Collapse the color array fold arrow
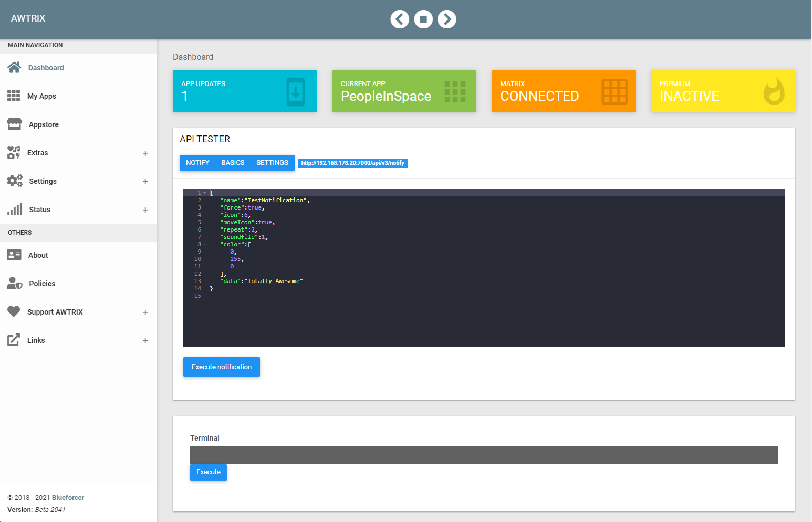The width and height of the screenshot is (812, 522). pyautogui.click(x=205, y=245)
